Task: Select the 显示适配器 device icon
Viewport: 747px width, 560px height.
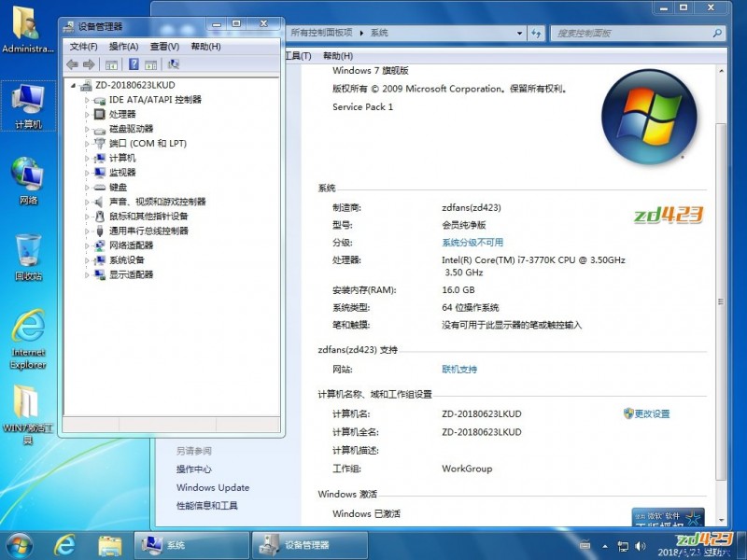Action: pos(100,274)
